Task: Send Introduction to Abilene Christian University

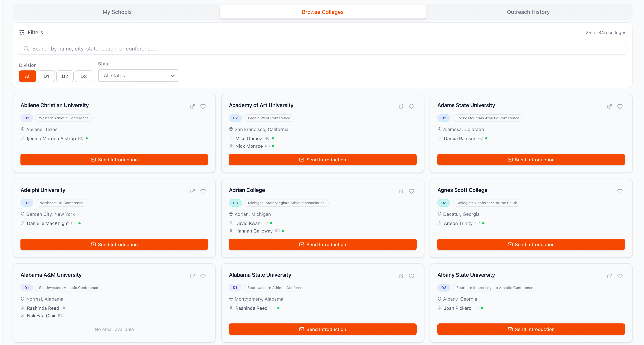Action: pos(114,160)
